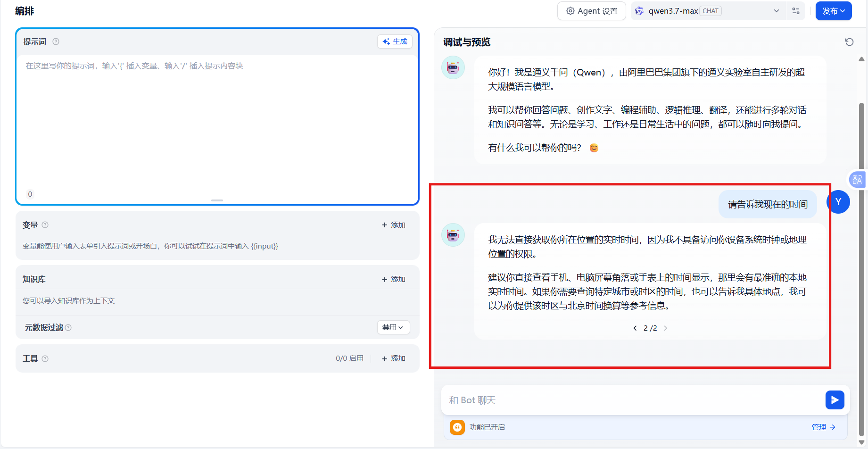Viewport: 868px width, 449px height.
Task: Click the chat scrollbar down arrow
Action: point(861,442)
